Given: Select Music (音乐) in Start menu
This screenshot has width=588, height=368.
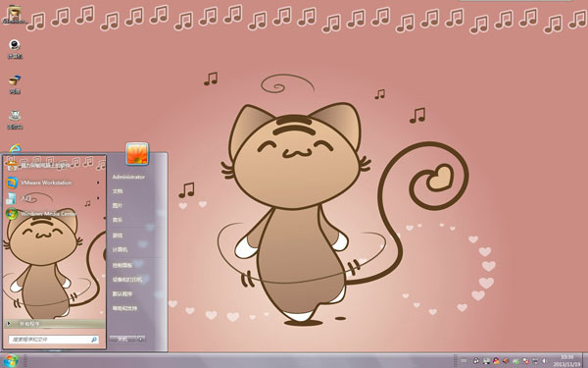Looking at the screenshot, I should pyautogui.click(x=118, y=220).
